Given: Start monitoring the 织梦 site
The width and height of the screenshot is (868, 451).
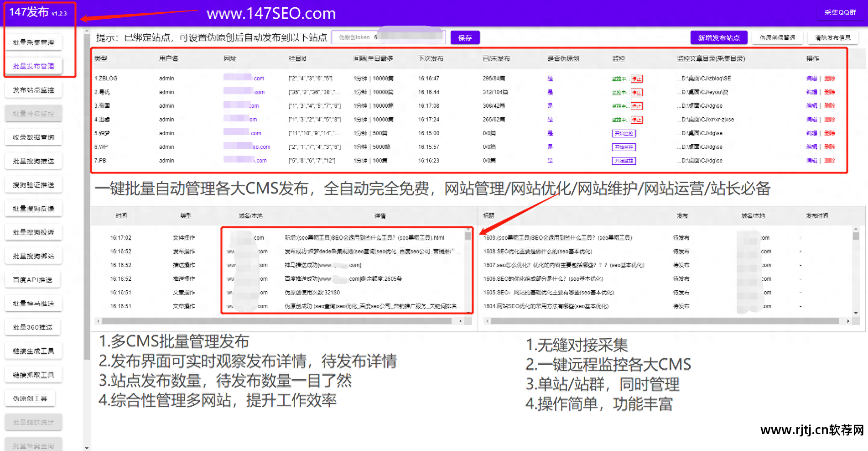Looking at the screenshot, I should pos(624,133).
